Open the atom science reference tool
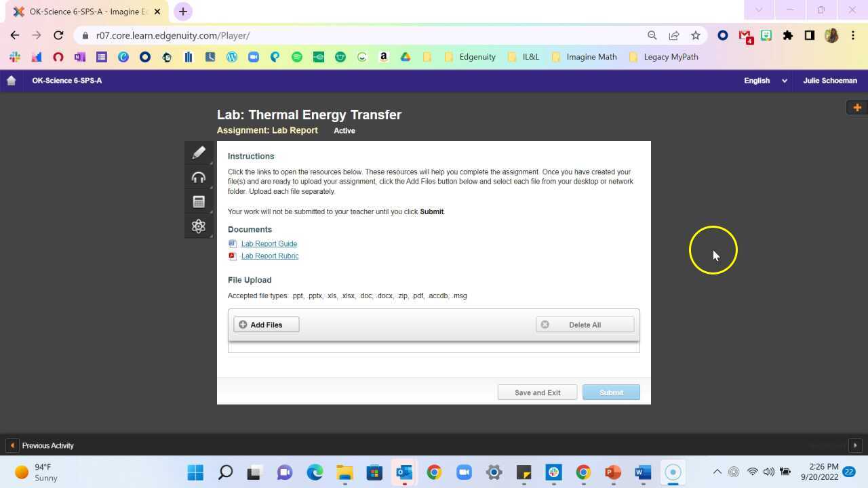 199,226
